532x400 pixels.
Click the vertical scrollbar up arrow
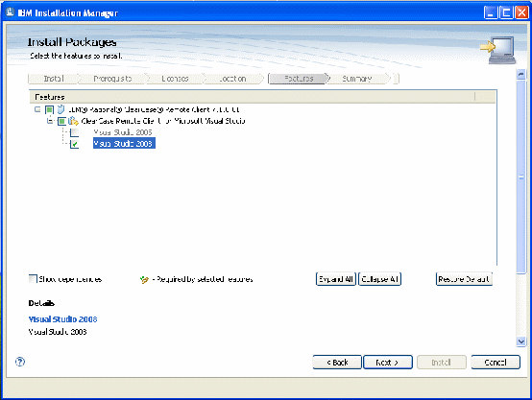coord(521,74)
